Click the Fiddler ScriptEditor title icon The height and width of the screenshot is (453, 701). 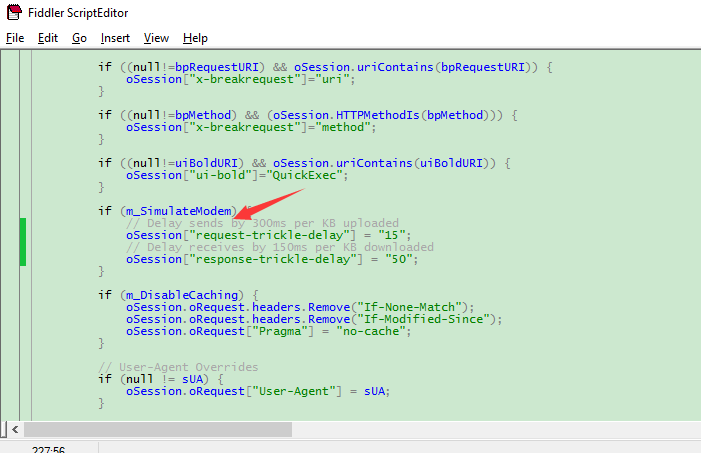pos(14,12)
